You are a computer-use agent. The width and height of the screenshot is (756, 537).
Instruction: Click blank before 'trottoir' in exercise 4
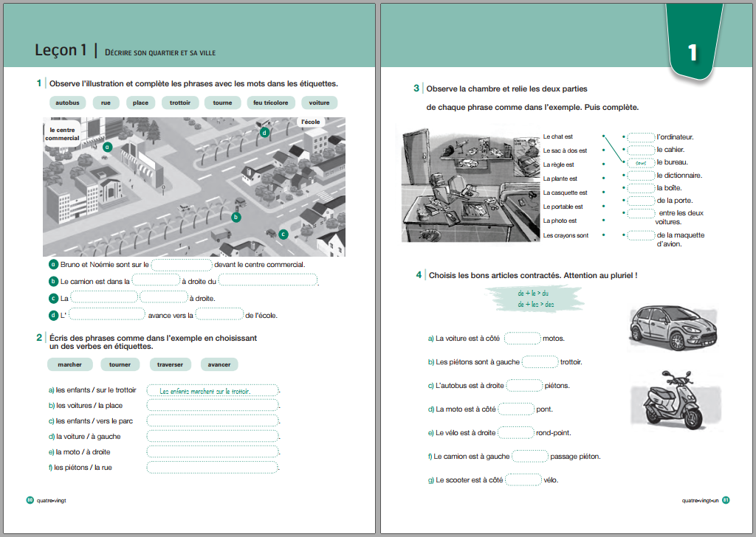click(540, 361)
